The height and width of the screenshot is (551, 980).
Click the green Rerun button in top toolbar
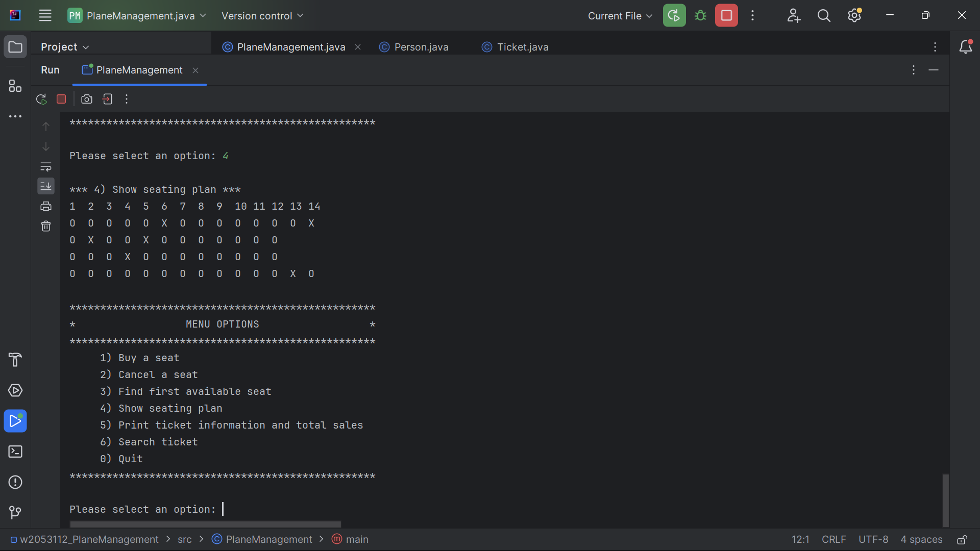click(674, 15)
